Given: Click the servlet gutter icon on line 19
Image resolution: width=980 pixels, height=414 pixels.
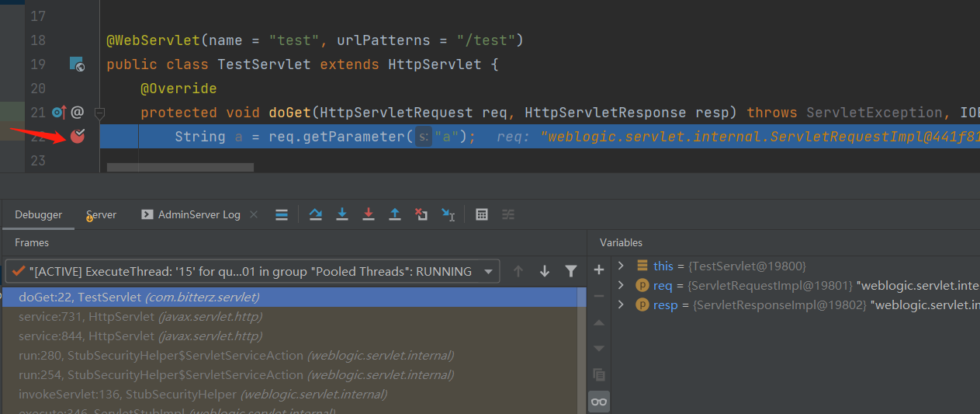Looking at the screenshot, I should pyautogui.click(x=77, y=64).
